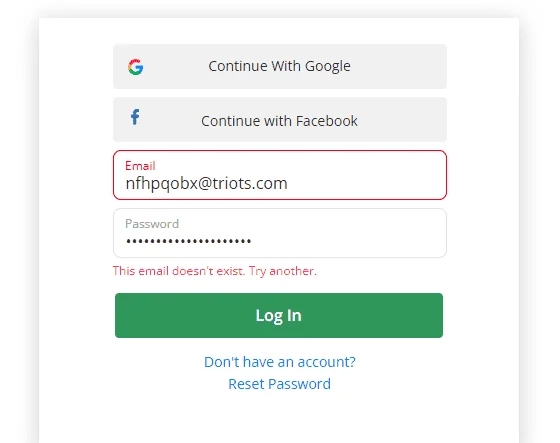Submit with the green Log In button

[x=279, y=315]
